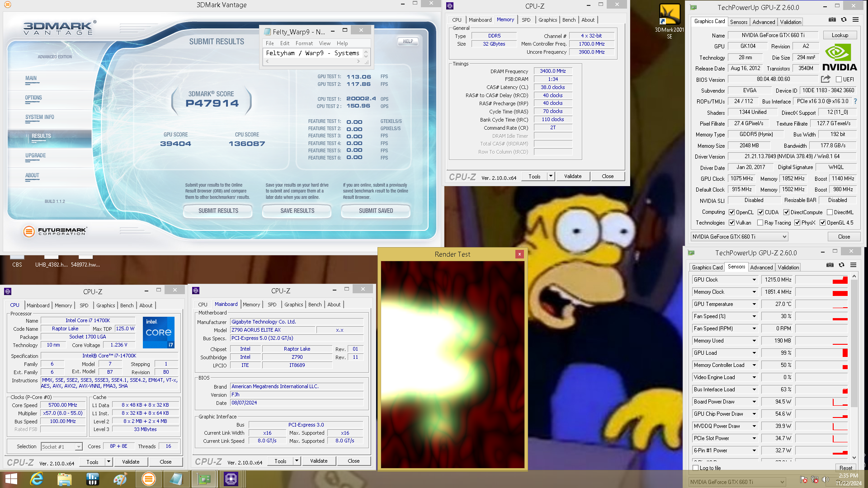Screen dimensions: 868x488
Task: Click Windows Start button on taskbar
Action: click(x=11, y=479)
